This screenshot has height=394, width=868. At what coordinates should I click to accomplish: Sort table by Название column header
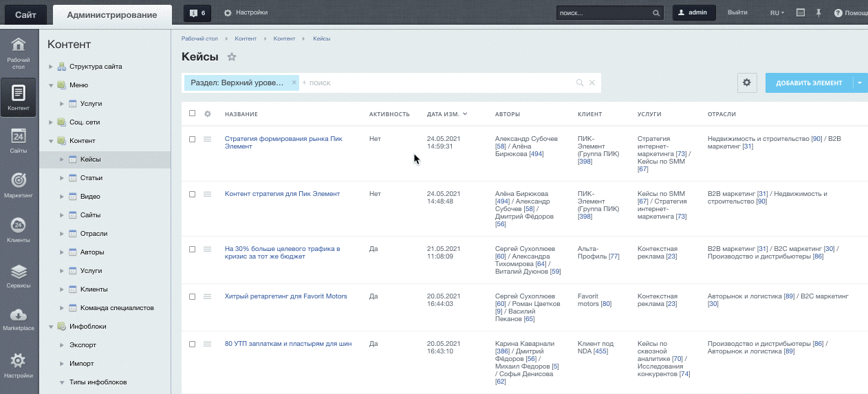click(x=241, y=114)
